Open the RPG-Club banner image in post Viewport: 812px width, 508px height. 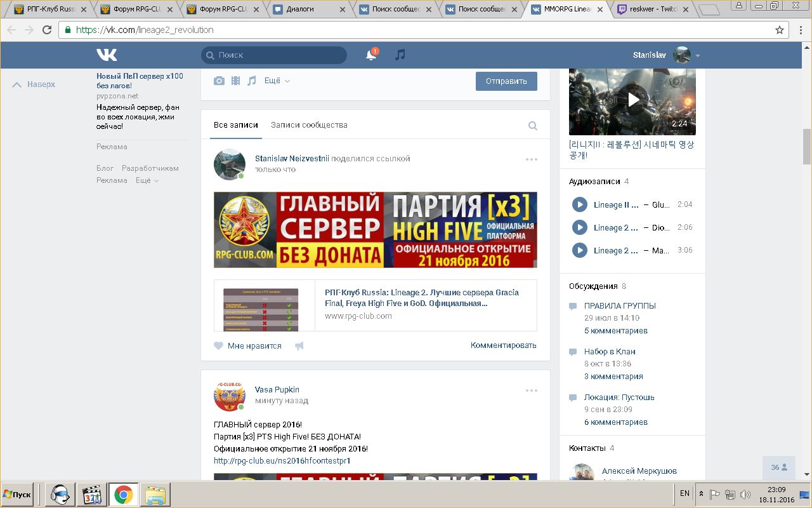tap(376, 230)
